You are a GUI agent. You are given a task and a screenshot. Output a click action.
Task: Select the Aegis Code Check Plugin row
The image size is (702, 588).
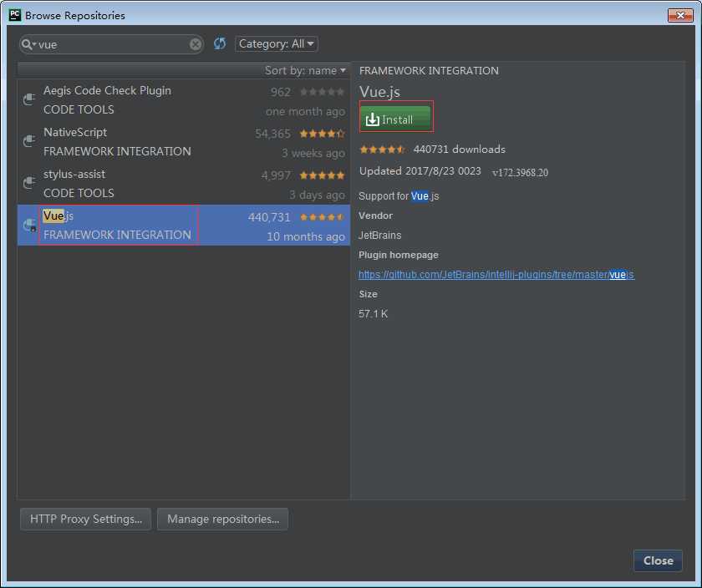pyautogui.click(x=184, y=100)
